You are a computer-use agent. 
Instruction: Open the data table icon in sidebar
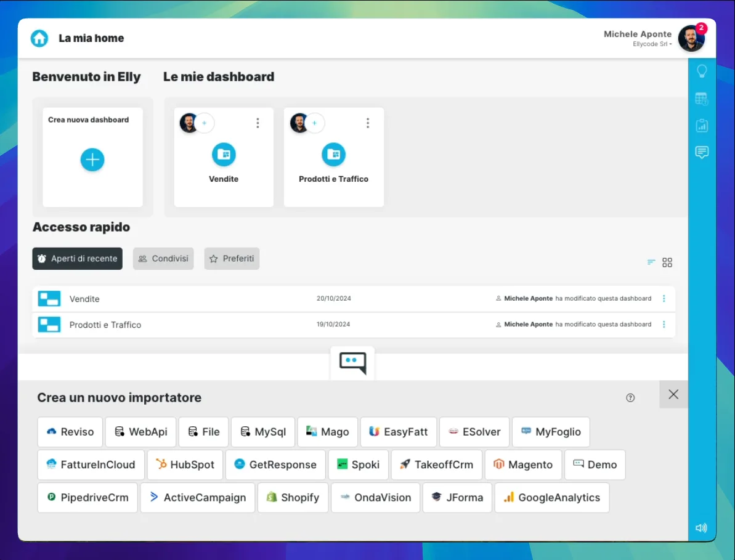[702, 99]
